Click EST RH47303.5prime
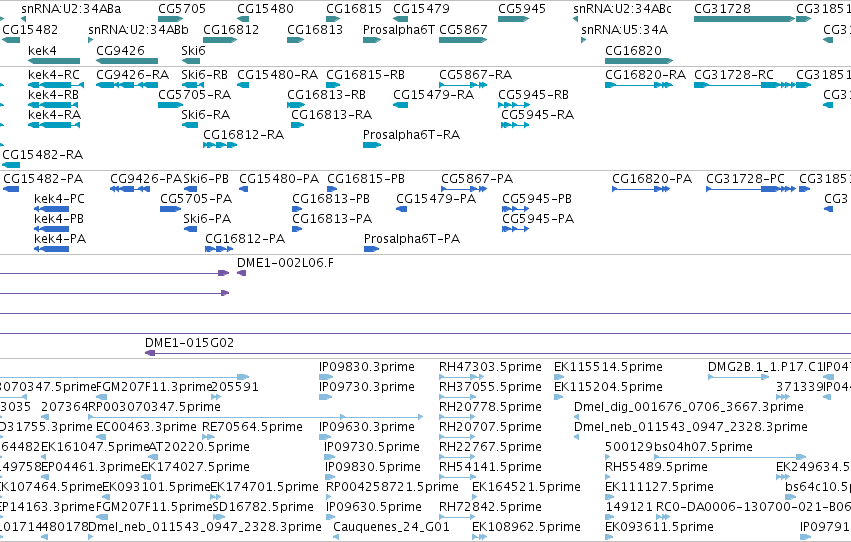Viewport: 851px width, 542px height. 490,367
